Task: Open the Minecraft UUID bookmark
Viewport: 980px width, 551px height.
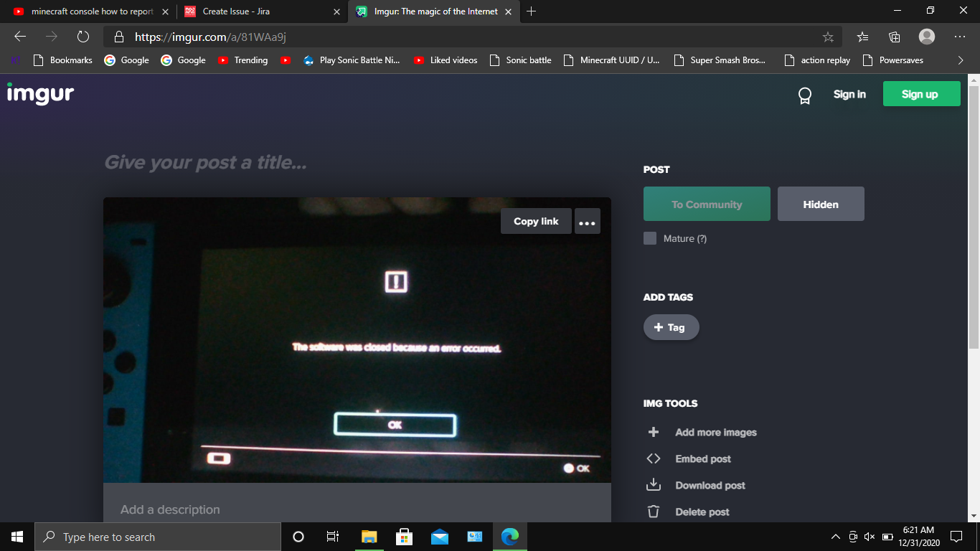Action: point(612,60)
